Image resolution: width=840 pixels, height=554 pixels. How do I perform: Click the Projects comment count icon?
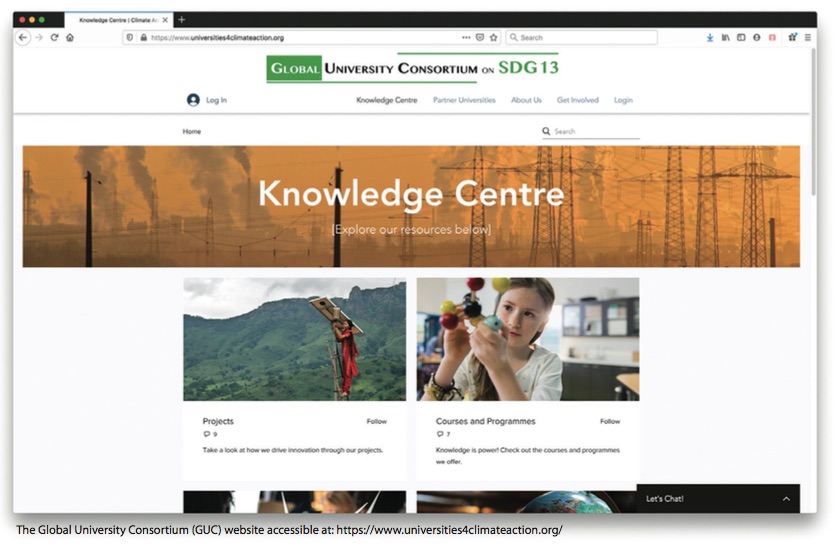tap(207, 434)
